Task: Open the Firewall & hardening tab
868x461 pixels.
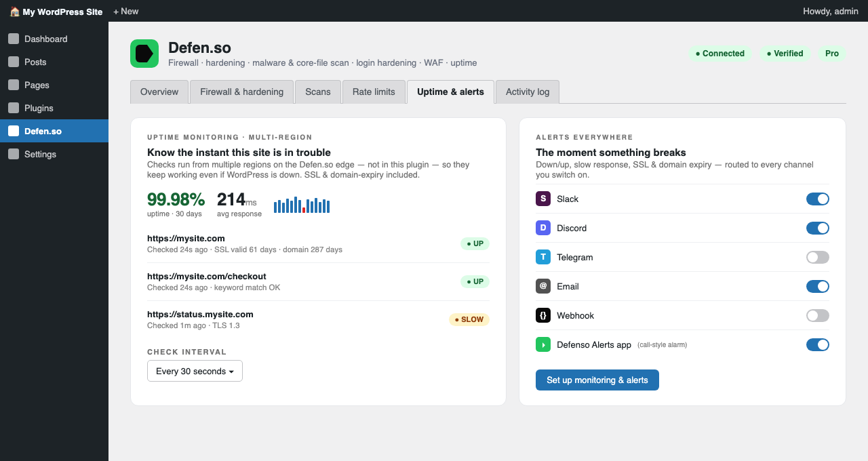Action: coord(241,92)
